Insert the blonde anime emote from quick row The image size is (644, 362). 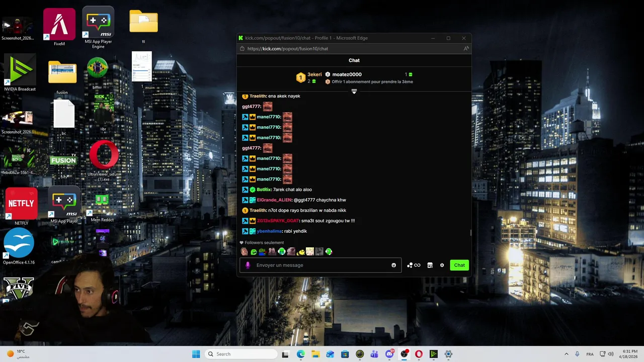pyautogui.click(x=310, y=251)
